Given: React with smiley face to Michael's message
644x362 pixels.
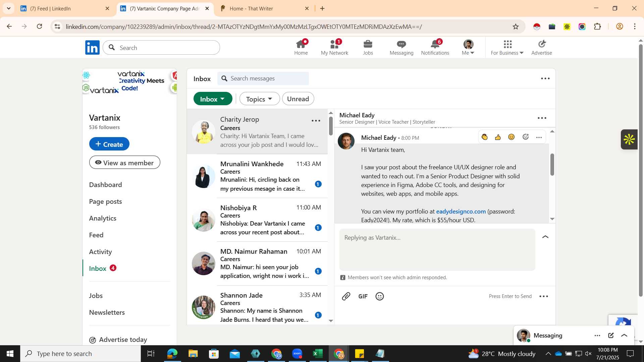Looking at the screenshot, I should (x=512, y=137).
